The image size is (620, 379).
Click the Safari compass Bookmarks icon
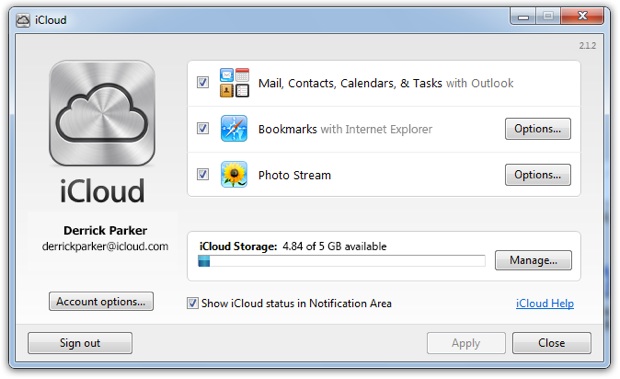(234, 128)
